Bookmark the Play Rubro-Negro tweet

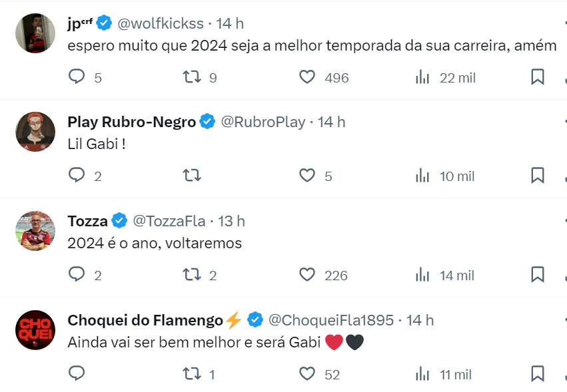538,176
